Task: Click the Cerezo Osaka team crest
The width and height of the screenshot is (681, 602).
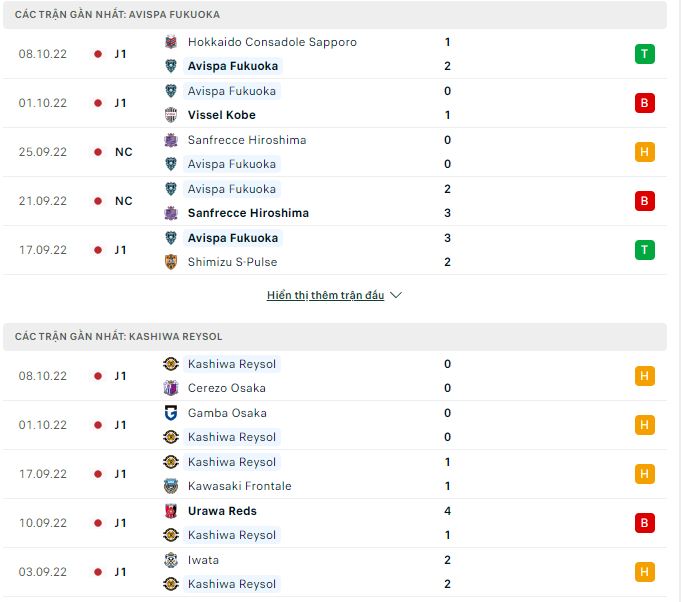Action: (171, 388)
